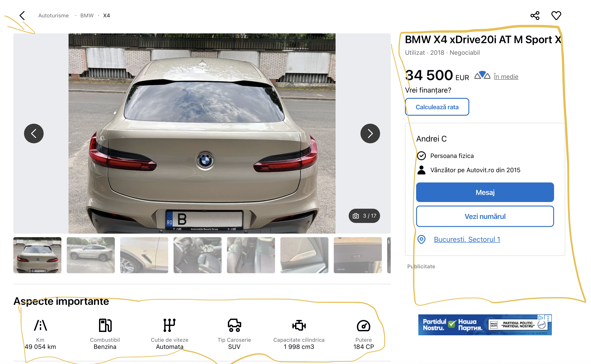
Task: Reveal phone with Vezi numărul
Action: [485, 216]
